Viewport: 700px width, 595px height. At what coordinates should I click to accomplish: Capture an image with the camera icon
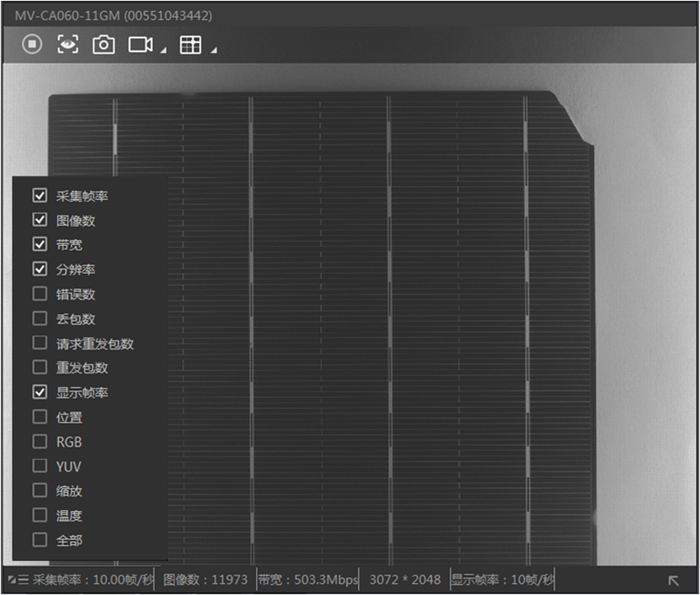click(x=104, y=44)
